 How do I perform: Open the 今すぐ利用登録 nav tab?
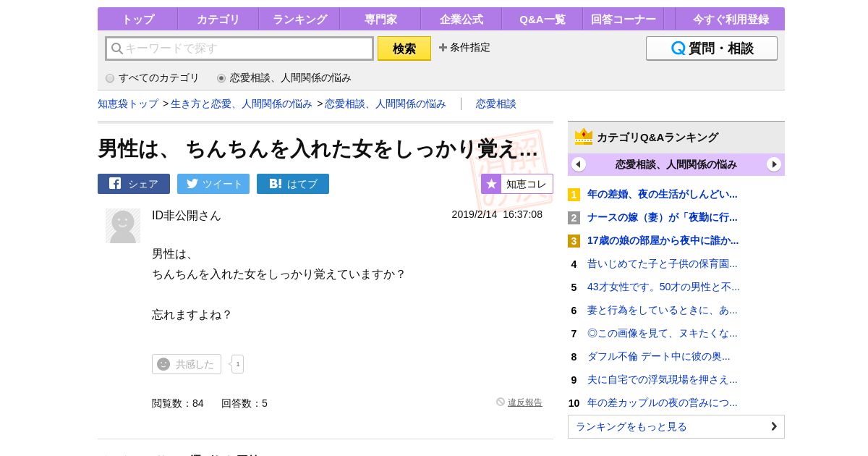pyautogui.click(x=729, y=19)
